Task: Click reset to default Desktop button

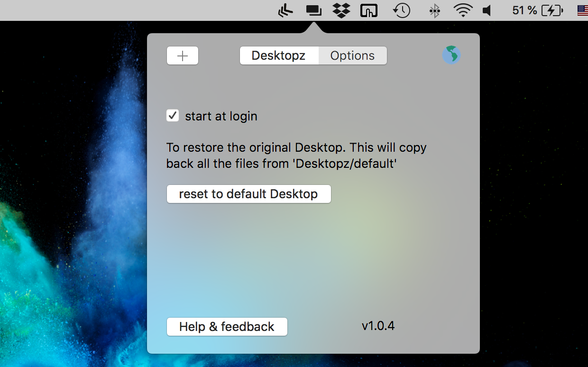Action: point(249,194)
